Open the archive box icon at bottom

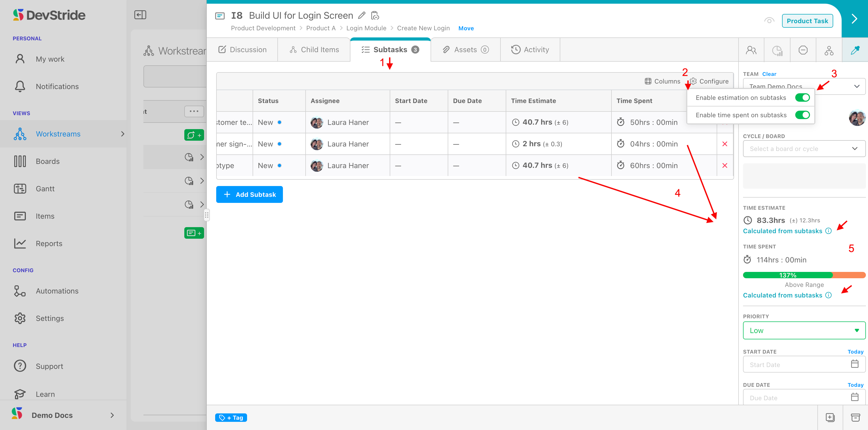(x=855, y=418)
